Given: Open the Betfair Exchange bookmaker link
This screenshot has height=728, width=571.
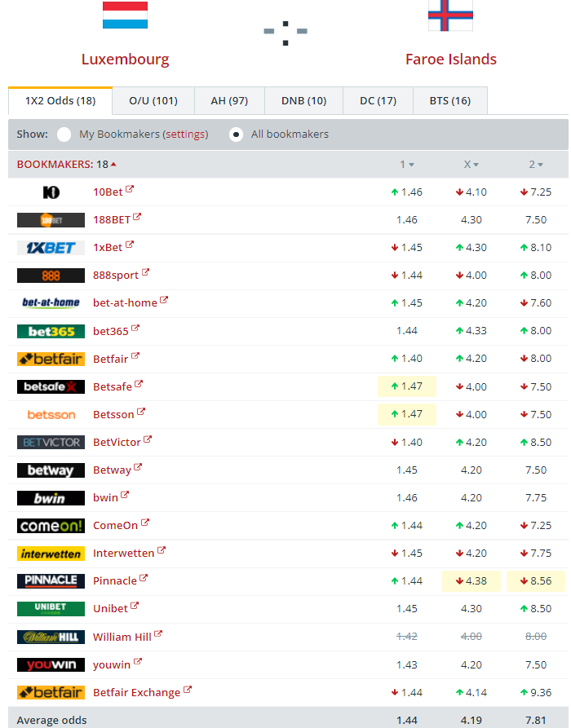Looking at the screenshot, I should click(136, 692).
